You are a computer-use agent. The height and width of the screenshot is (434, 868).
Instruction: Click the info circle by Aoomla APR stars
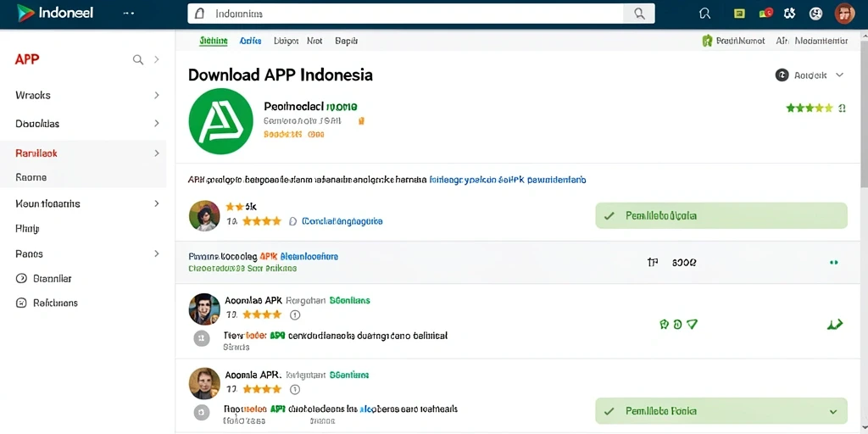coord(295,389)
